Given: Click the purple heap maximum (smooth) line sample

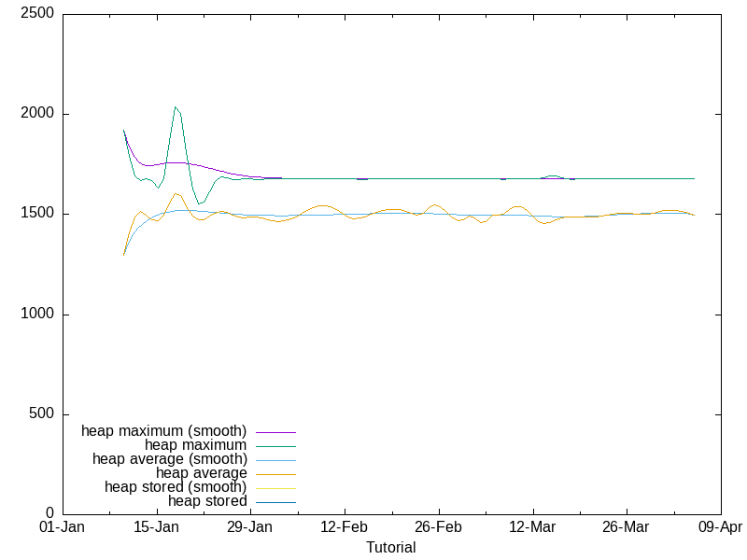Looking at the screenshot, I should 275,432.
